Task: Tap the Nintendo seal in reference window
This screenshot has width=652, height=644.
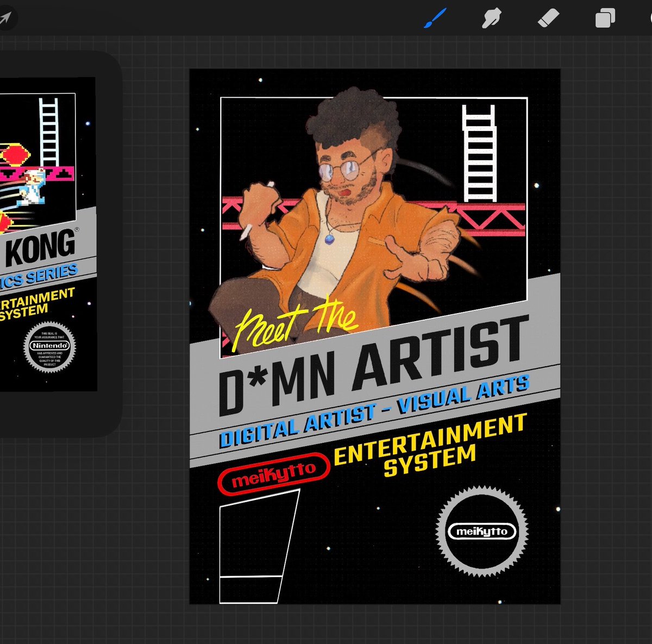Action: tap(50, 346)
